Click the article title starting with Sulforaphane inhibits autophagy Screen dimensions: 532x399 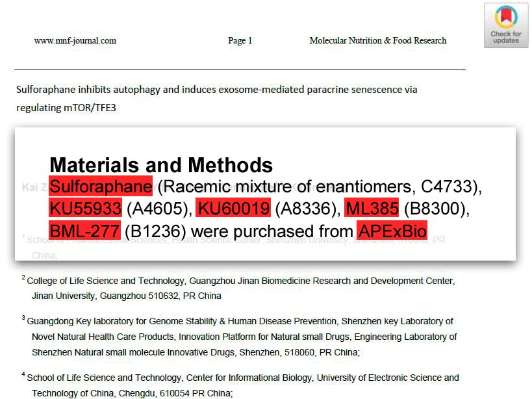[x=216, y=90]
